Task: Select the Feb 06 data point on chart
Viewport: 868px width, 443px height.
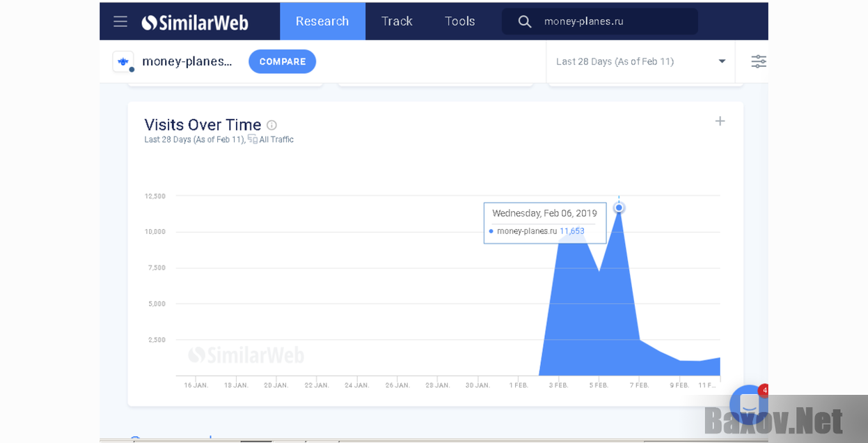Action: pos(619,208)
